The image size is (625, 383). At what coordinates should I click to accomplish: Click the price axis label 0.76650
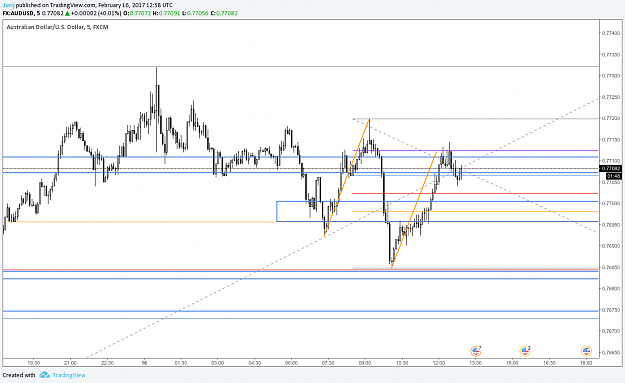click(x=611, y=352)
